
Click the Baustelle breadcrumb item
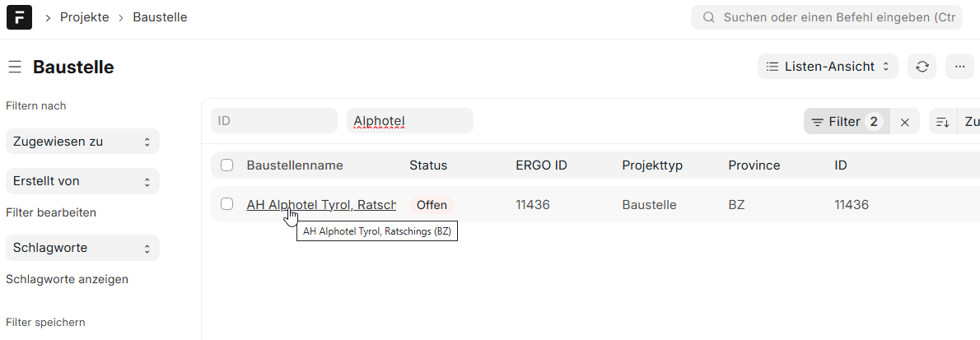pos(160,17)
